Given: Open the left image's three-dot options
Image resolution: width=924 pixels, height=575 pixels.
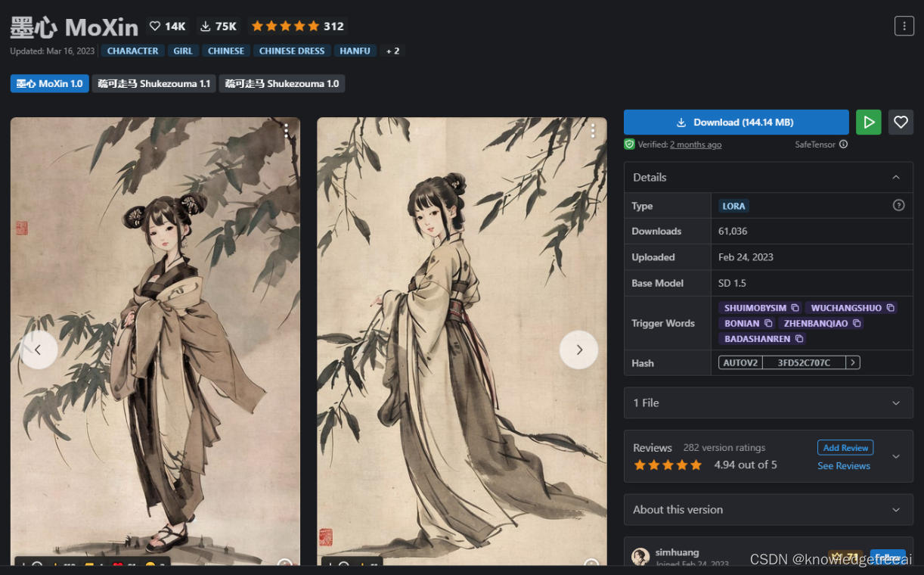Looking at the screenshot, I should pos(286,131).
